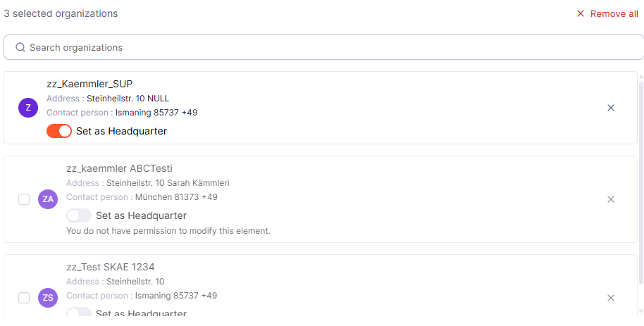Remove zz_Test SKAE 1234 with its X icon
The width and height of the screenshot is (644, 326).
611,298
